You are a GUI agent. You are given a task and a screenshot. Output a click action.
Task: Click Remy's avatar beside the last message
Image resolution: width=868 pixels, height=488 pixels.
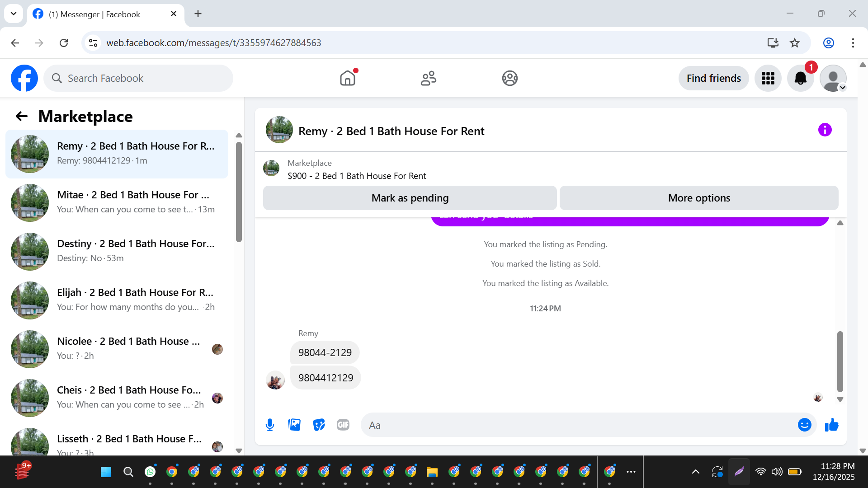coord(275,380)
